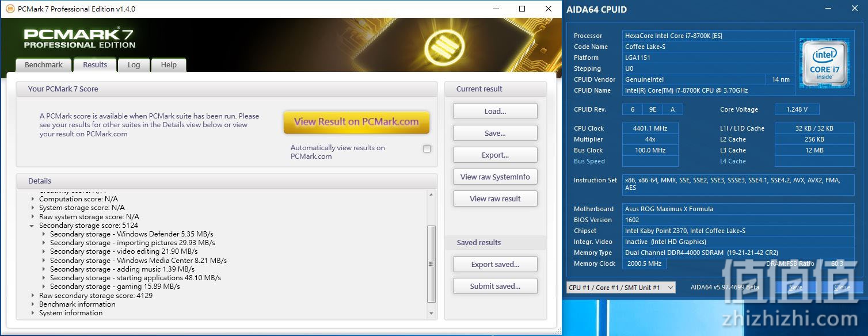Expand Raw system storage score
868x336 pixels.
(33, 217)
